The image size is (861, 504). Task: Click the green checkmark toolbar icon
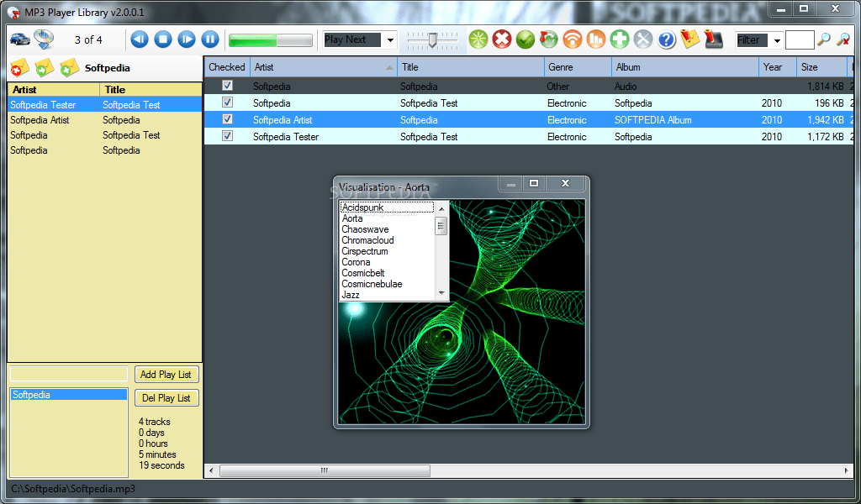tap(526, 39)
